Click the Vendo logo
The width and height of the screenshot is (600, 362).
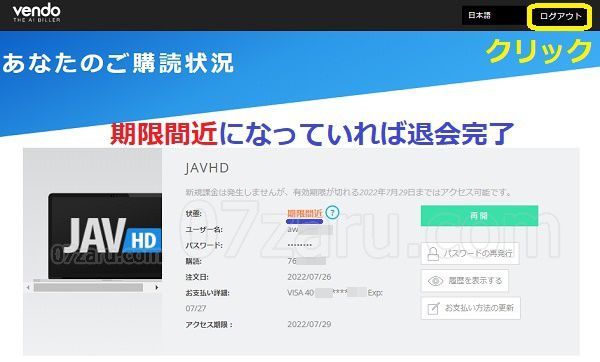[x=36, y=13]
